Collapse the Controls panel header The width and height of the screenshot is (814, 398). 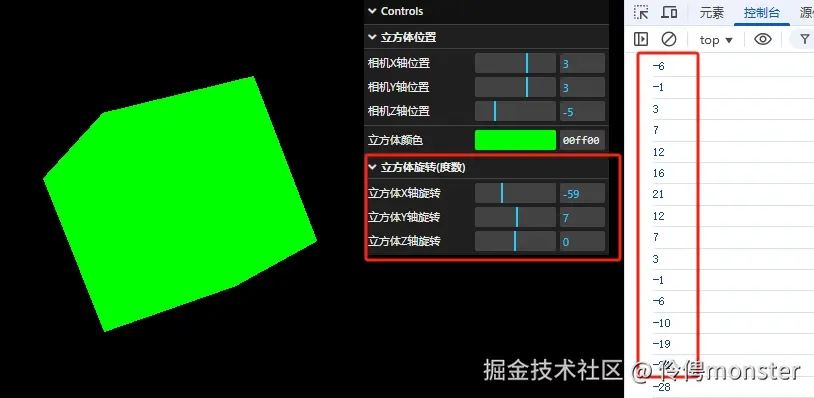tap(486, 11)
